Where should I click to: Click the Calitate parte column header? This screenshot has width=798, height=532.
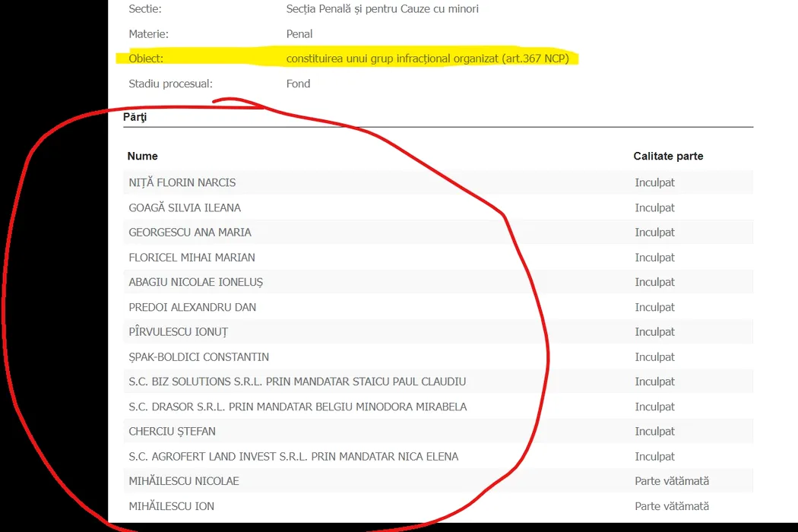pyautogui.click(x=668, y=156)
